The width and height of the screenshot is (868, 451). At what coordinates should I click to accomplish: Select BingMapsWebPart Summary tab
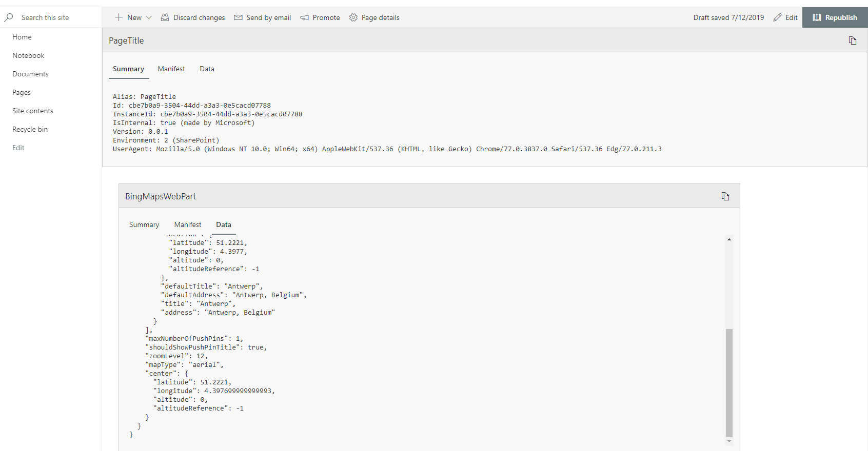[144, 224]
